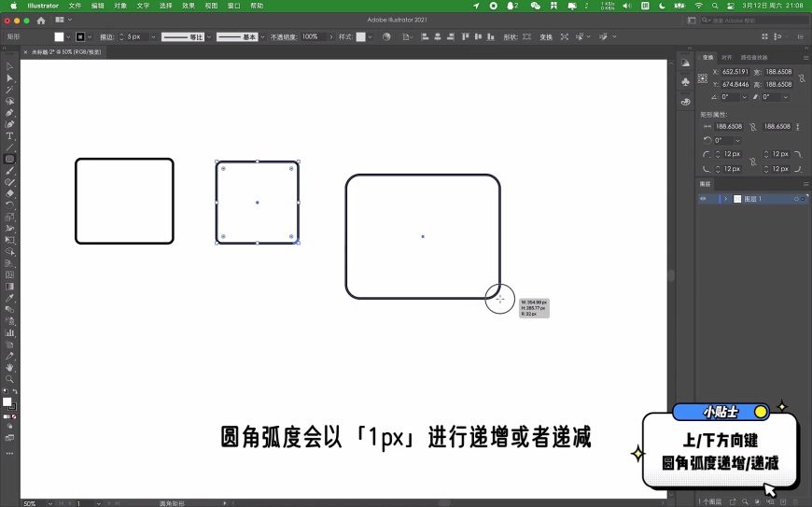Select the Direct Selection tool
The width and height of the screenshot is (812, 507).
(x=9, y=78)
